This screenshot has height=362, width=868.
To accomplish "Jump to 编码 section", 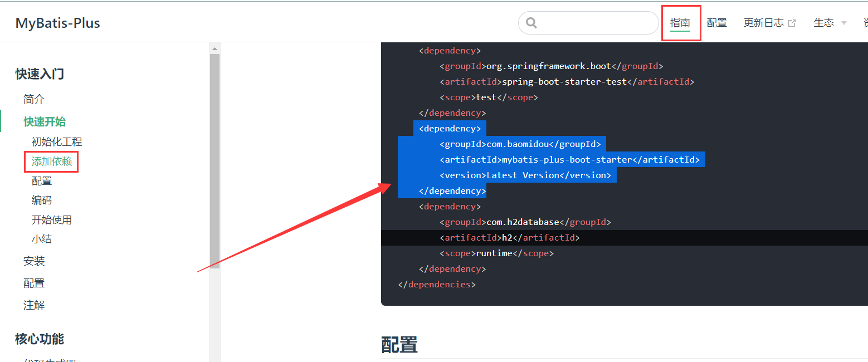I will (42, 200).
